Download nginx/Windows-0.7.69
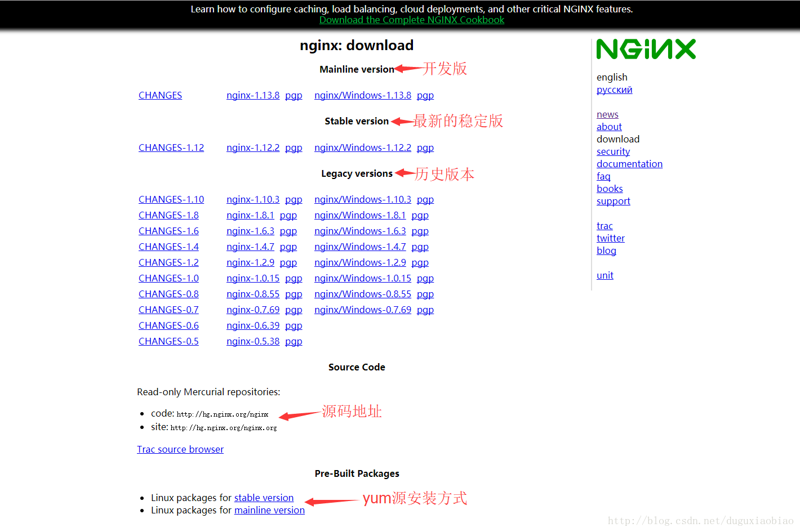Viewport: 800px width, 532px height. (363, 310)
